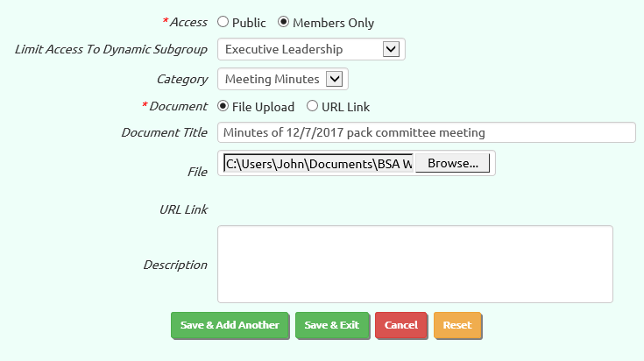Click the Save & Add Another button
Image resolution: width=644 pixels, height=361 pixels.
[230, 325]
